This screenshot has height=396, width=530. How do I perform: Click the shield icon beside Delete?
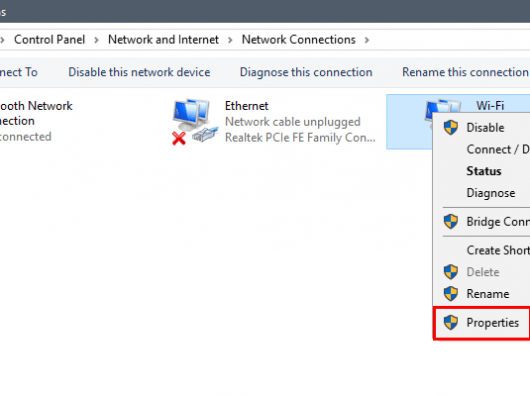(x=451, y=272)
